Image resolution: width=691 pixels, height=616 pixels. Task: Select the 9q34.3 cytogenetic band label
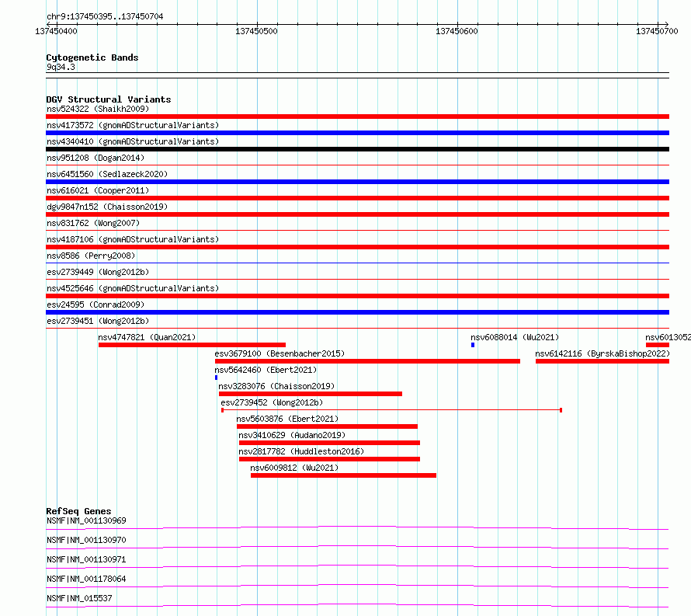[x=61, y=67]
